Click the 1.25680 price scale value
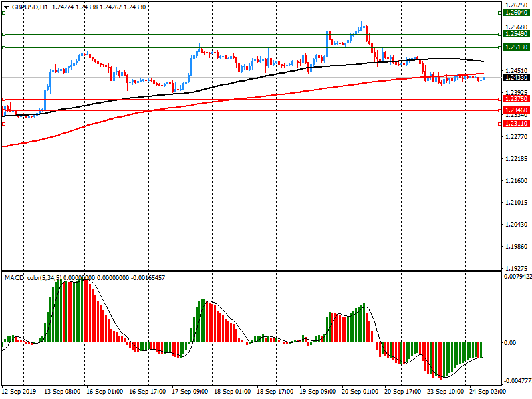Screen dimensions: 532x399 pos(517,27)
